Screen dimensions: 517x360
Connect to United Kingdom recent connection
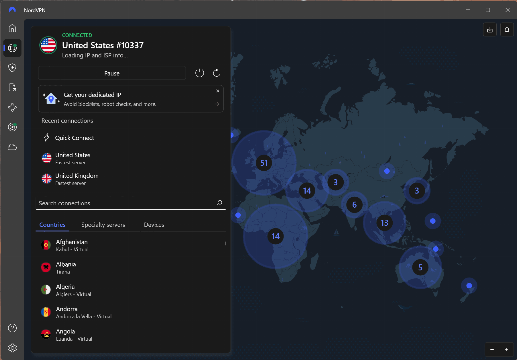point(131,179)
